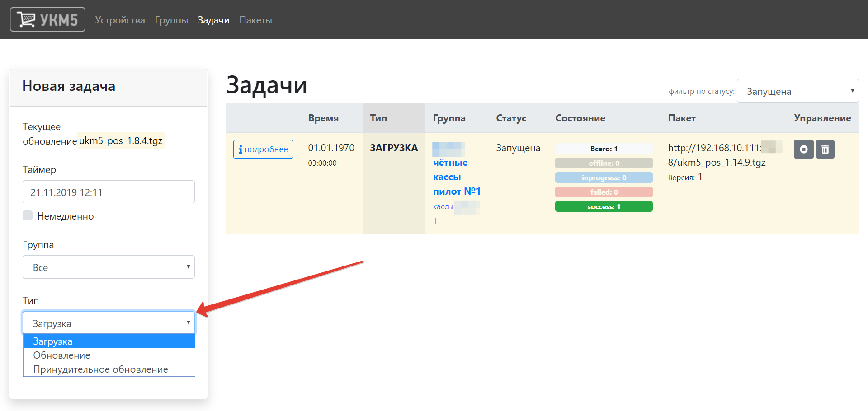
Task: Delete the task with trash icon
Action: [x=825, y=149]
